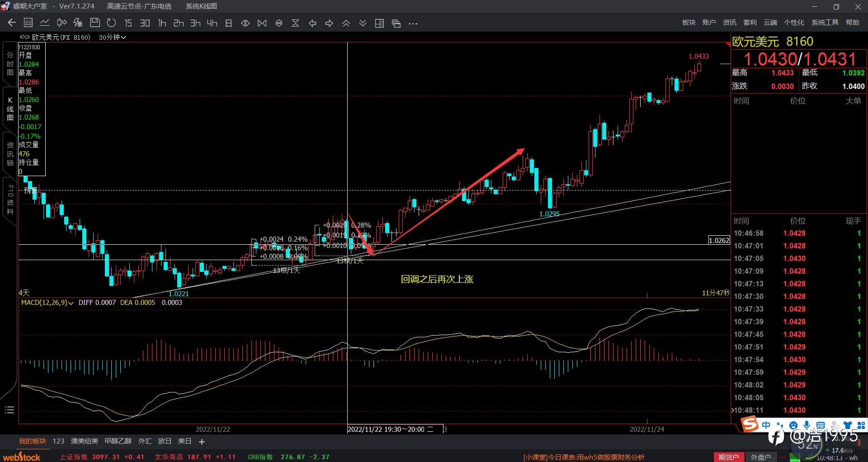868x462 pixels.
Task: Click the 1.0262 price label box
Action: pos(719,240)
